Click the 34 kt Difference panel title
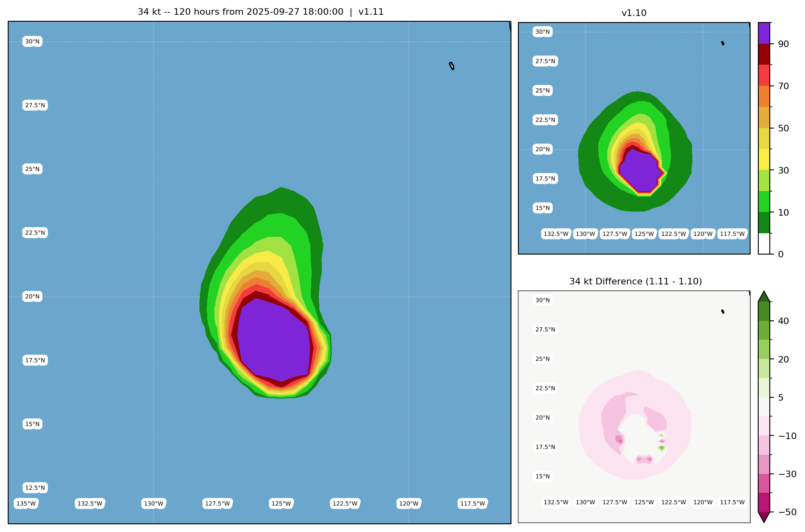Screen dimensions: 805x532 coord(635,282)
